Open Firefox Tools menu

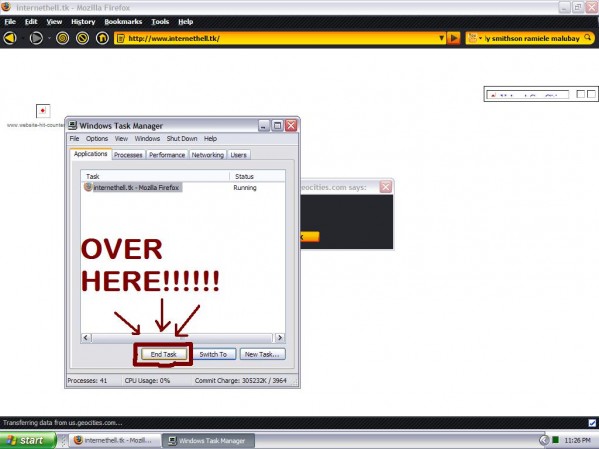click(x=160, y=22)
